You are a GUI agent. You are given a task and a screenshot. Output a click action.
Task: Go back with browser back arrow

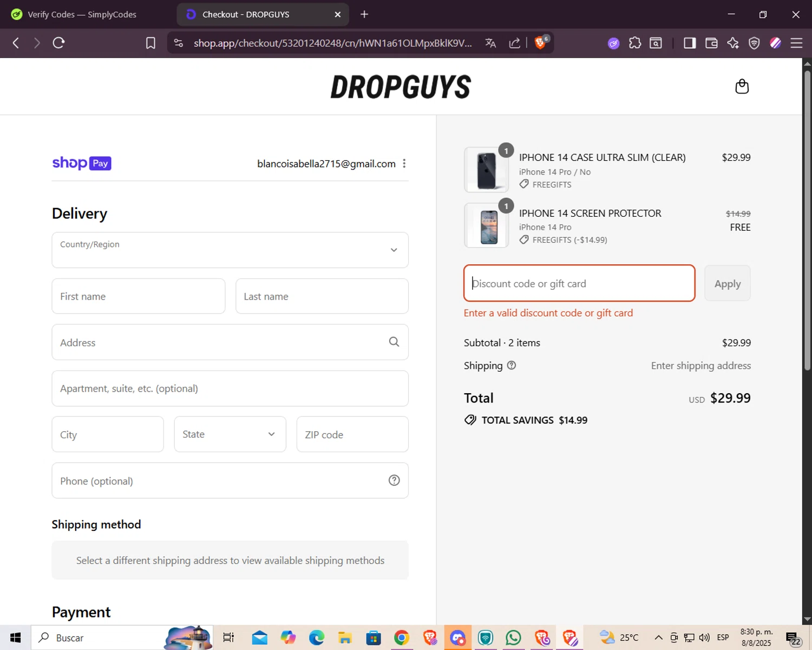[16, 43]
